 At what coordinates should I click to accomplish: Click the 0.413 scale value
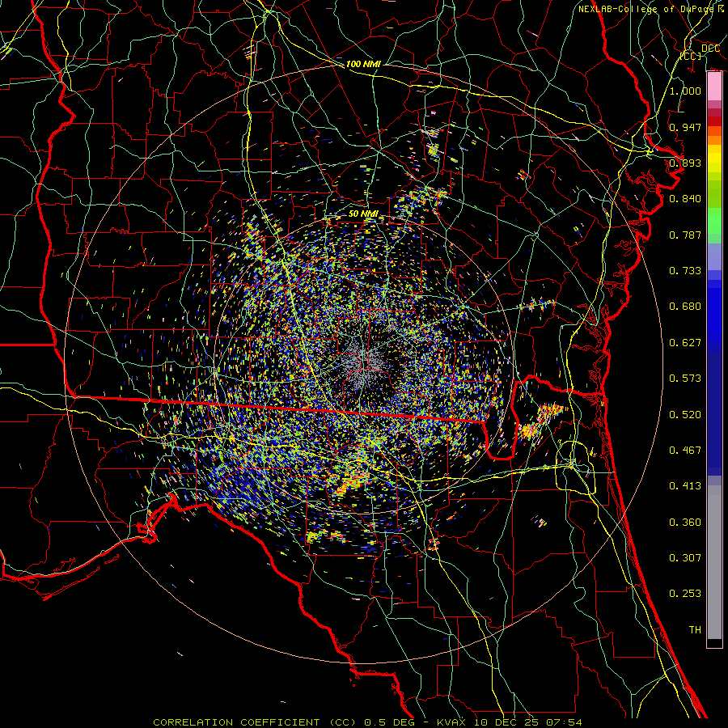click(685, 486)
